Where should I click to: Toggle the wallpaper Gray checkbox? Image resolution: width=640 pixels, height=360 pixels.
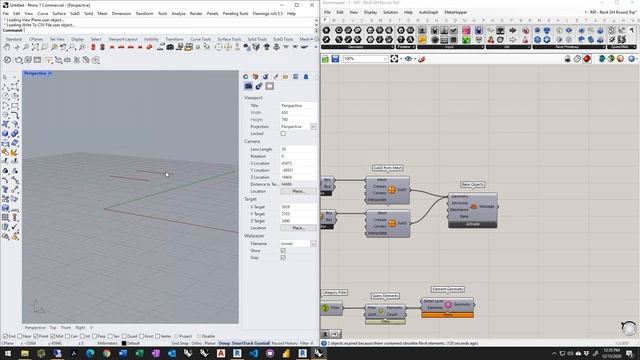283,258
